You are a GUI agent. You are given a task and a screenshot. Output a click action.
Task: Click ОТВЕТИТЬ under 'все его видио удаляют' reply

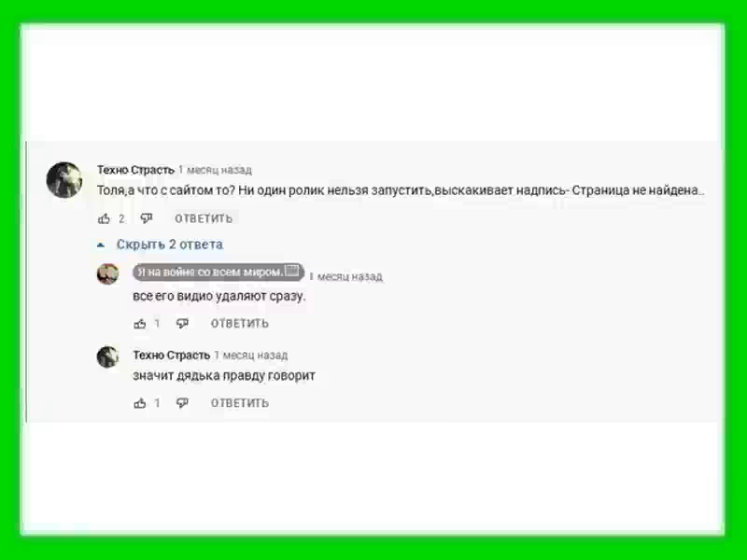tap(240, 324)
